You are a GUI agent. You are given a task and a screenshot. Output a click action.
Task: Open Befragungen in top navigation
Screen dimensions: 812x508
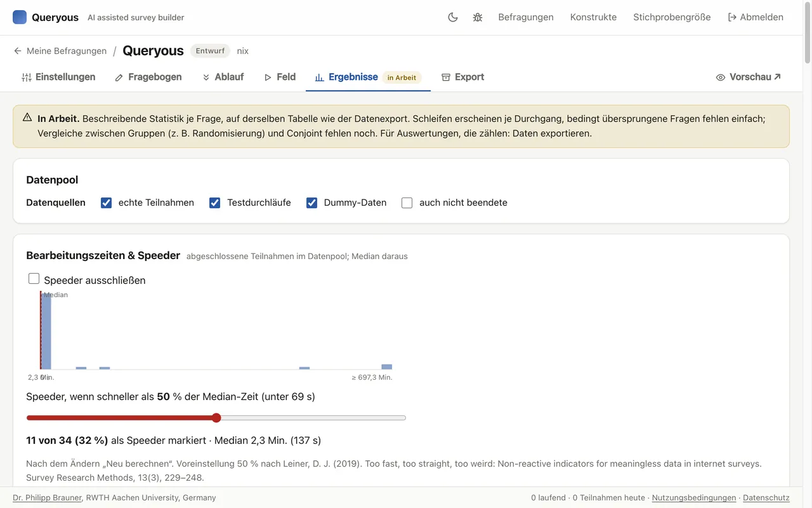tap(526, 17)
